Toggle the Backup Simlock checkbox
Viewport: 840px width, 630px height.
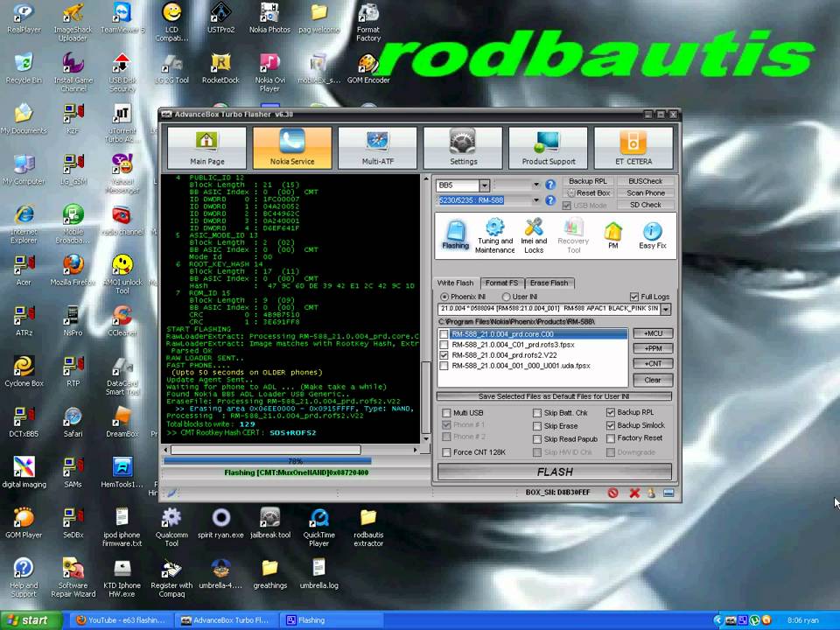[x=611, y=425]
